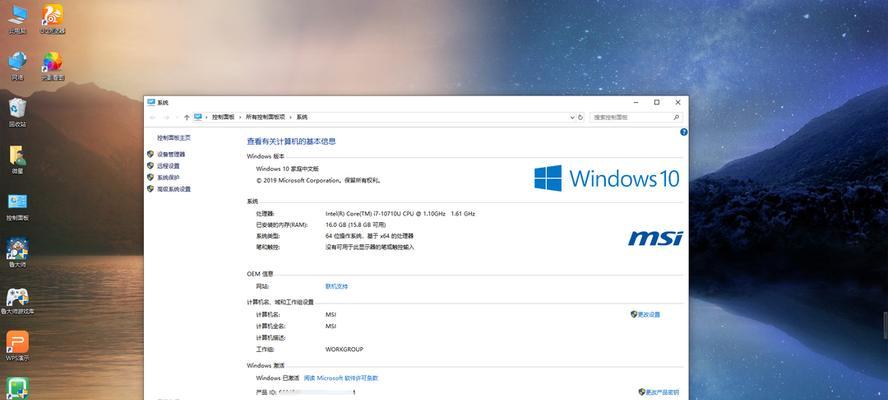Click the installed memory value 16.0 GB
Screen dimensions: 888x400
point(355,225)
